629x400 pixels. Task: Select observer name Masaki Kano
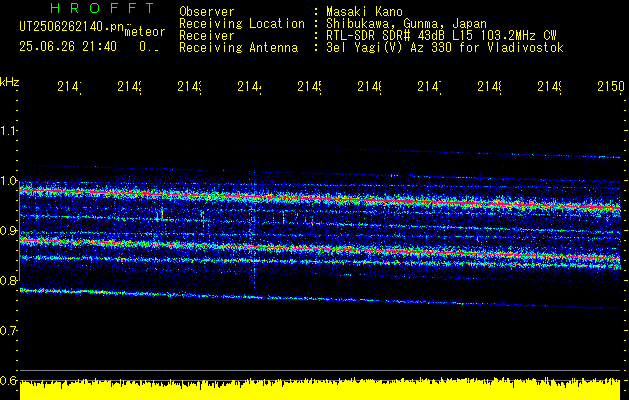click(x=364, y=12)
